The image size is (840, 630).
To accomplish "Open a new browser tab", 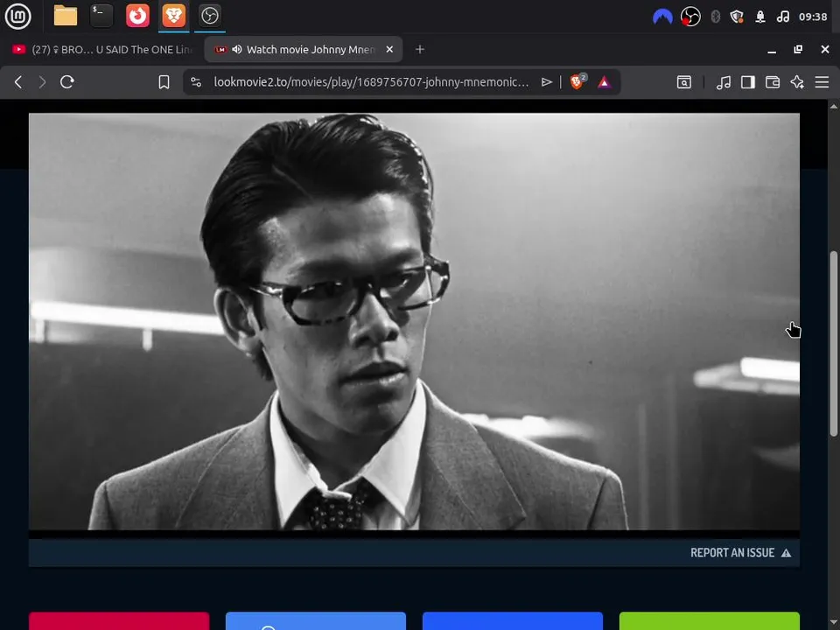I will [x=420, y=49].
